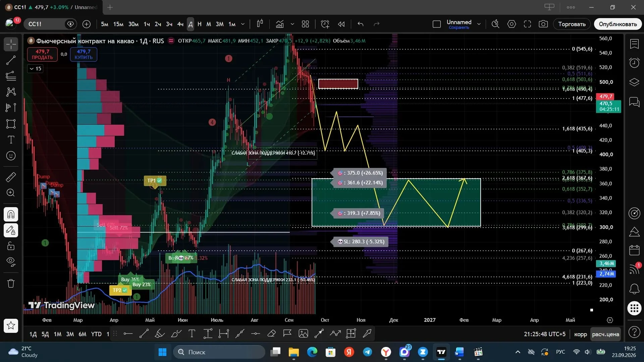Toggle magnet mode for drawings
The height and width of the screenshot is (362, 644).
click(11, 214)
